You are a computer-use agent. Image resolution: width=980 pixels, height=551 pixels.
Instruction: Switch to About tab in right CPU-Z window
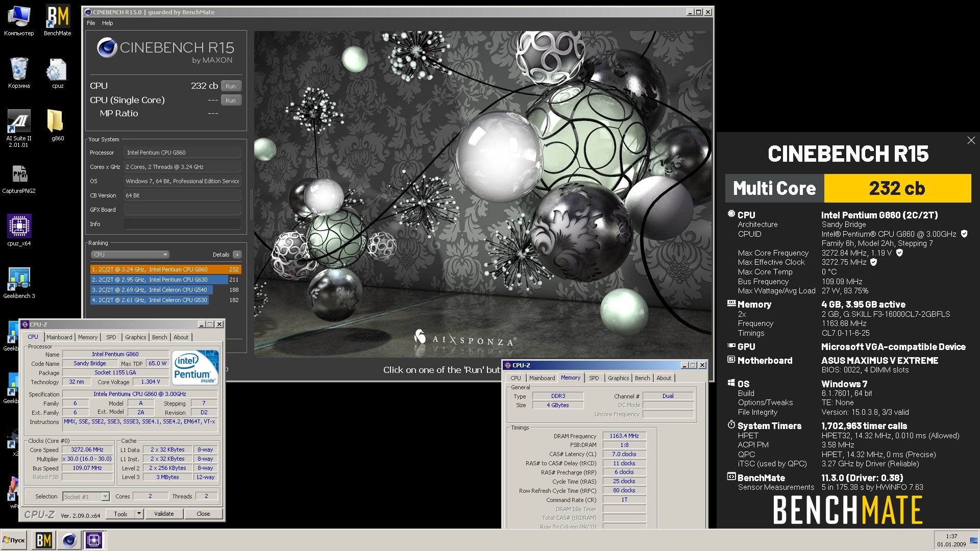664,378
